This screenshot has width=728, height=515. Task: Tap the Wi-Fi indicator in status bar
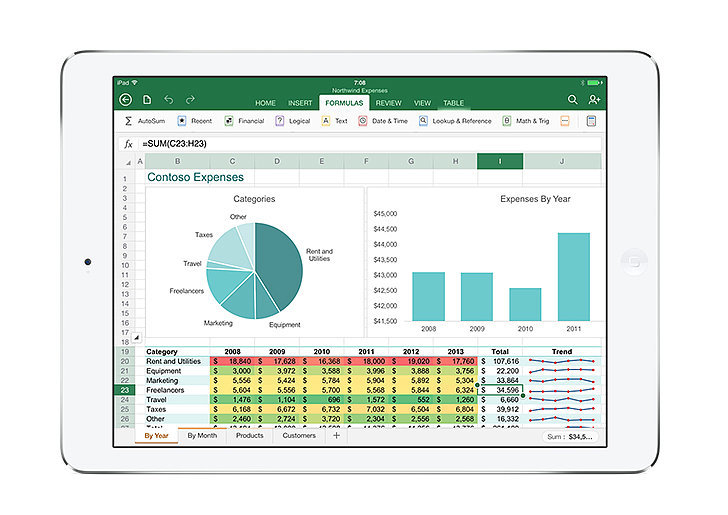(135, 83)
